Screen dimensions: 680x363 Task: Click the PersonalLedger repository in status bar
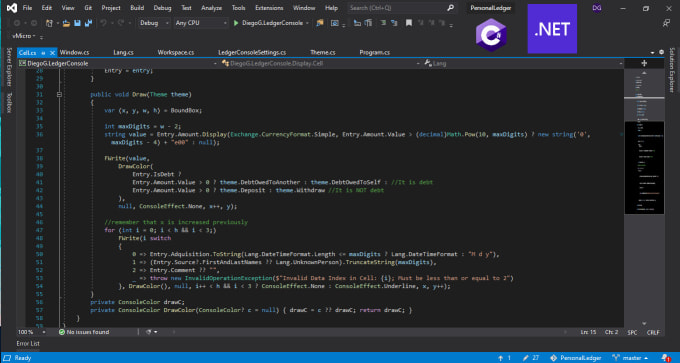tap(575, 358)
